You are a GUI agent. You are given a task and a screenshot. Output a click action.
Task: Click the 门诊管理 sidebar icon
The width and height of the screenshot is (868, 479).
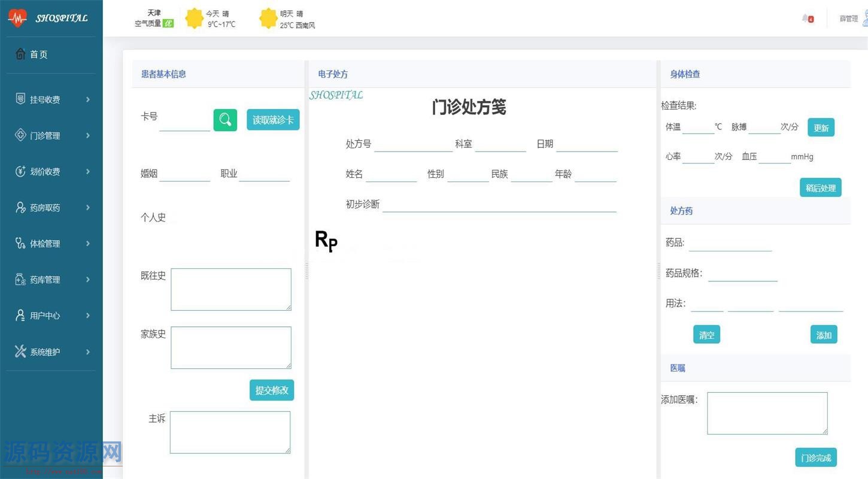click(x=20, y=135)
